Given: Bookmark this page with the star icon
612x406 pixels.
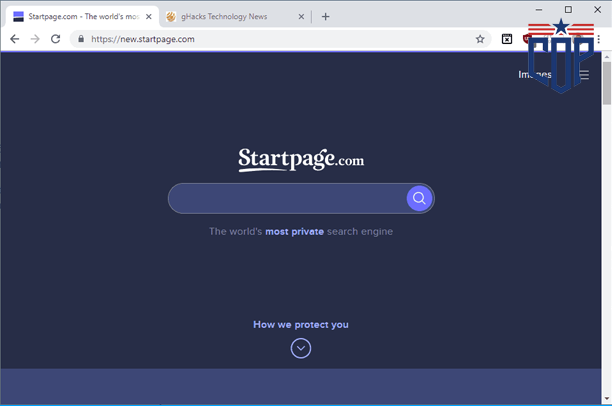Looking at the screenshot, I should click(480, 39).
